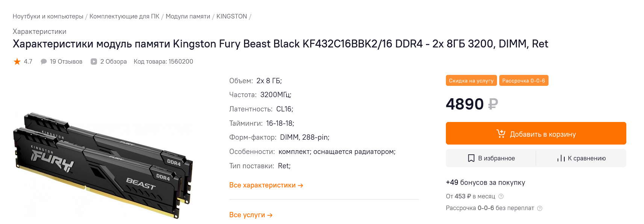Image resolution: width=644 pixels, height=224 pixels.
Task: Click the Скидка на услугу badge
Action: click(471, 81)
